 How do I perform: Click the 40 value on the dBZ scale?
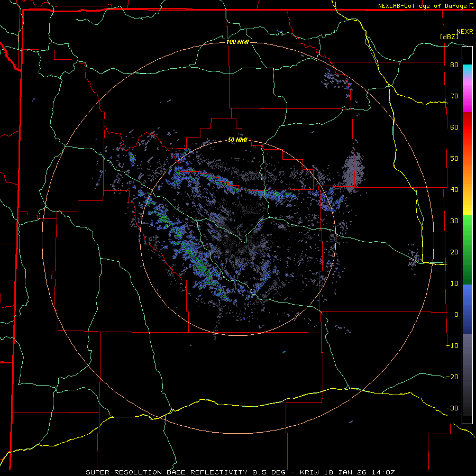click(x=454, y=190)
